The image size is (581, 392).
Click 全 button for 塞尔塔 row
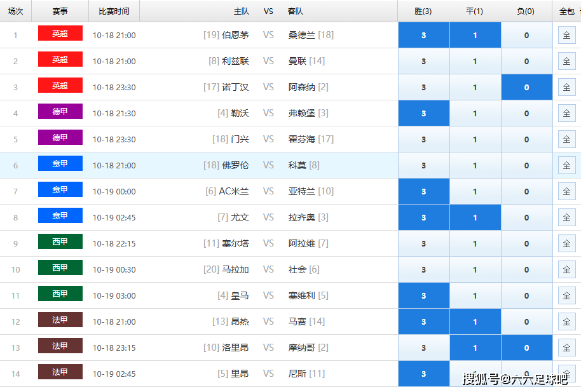point(566,244)
